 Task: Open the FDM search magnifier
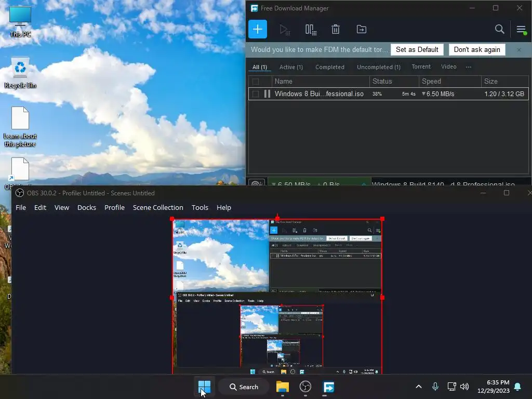[x=499, y=29]
